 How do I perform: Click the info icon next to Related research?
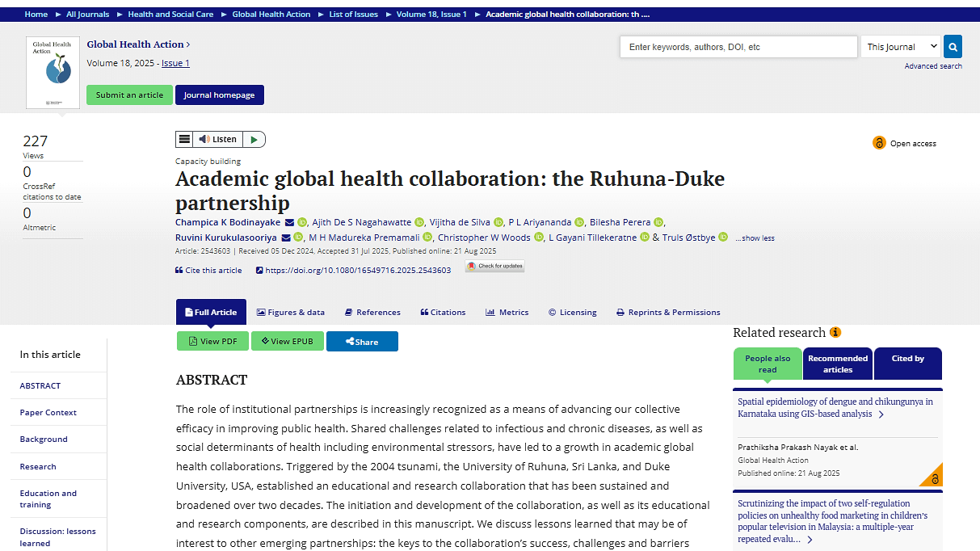(836, 332)
